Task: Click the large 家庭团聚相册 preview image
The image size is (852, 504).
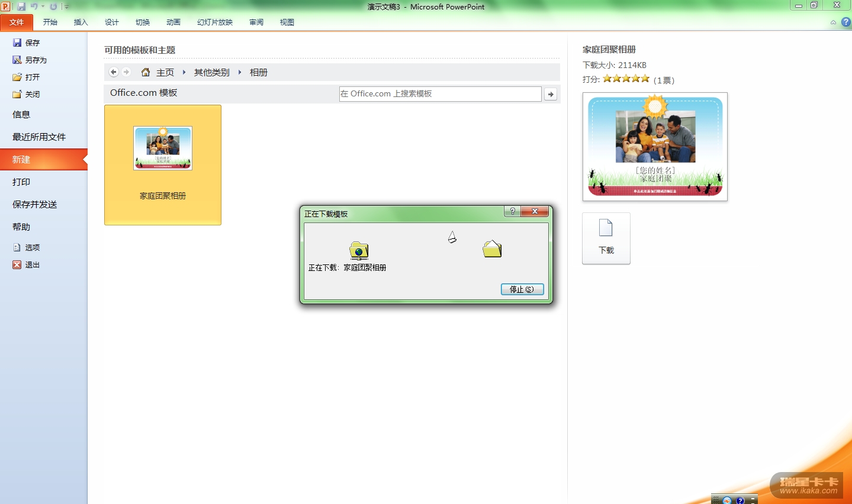Action: tap(655, 147)
